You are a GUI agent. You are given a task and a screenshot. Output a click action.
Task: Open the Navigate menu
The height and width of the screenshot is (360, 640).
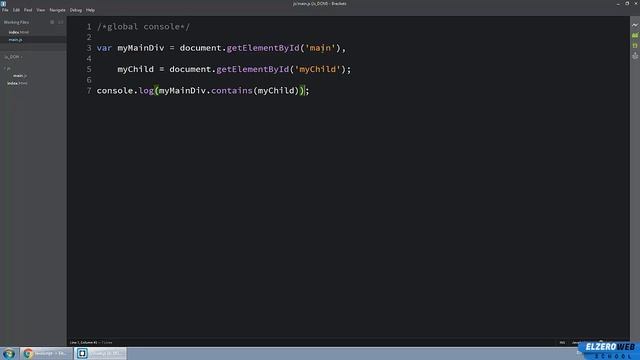coord(57,10)
